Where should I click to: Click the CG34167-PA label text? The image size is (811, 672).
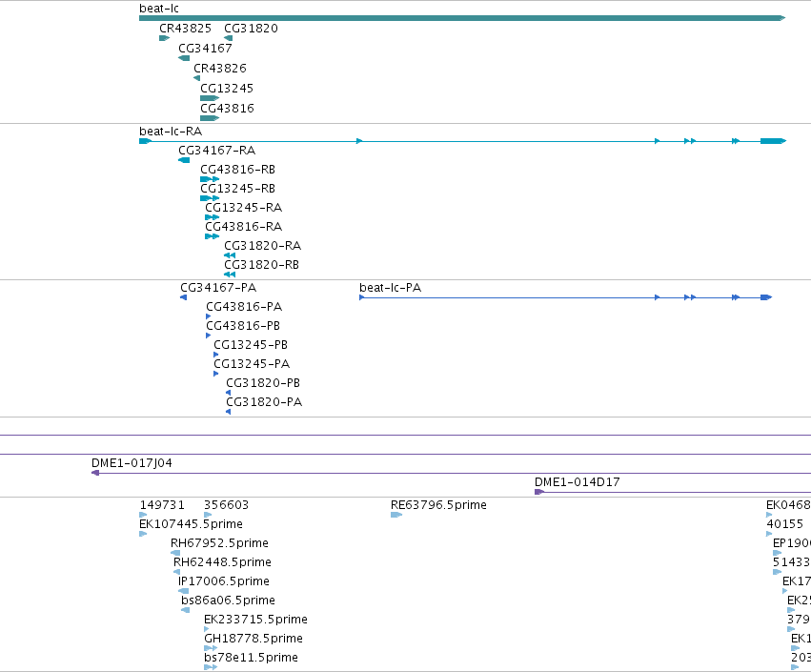[x=218, y=288]
